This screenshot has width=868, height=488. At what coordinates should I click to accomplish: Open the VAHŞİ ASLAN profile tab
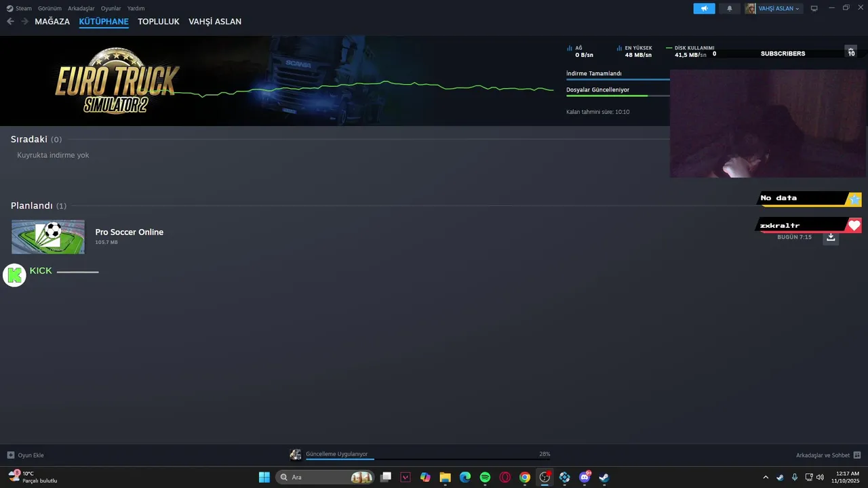(215, 22)
